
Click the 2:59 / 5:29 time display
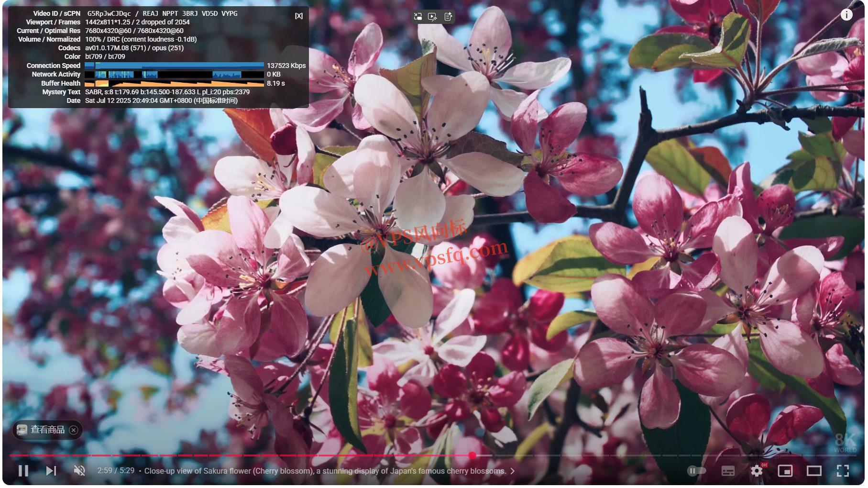coord(116,471)
